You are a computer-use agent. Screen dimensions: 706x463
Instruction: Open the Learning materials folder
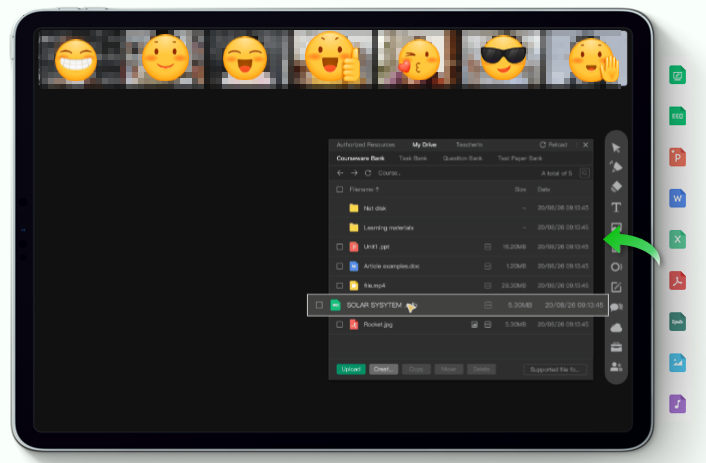pos(388,227)
